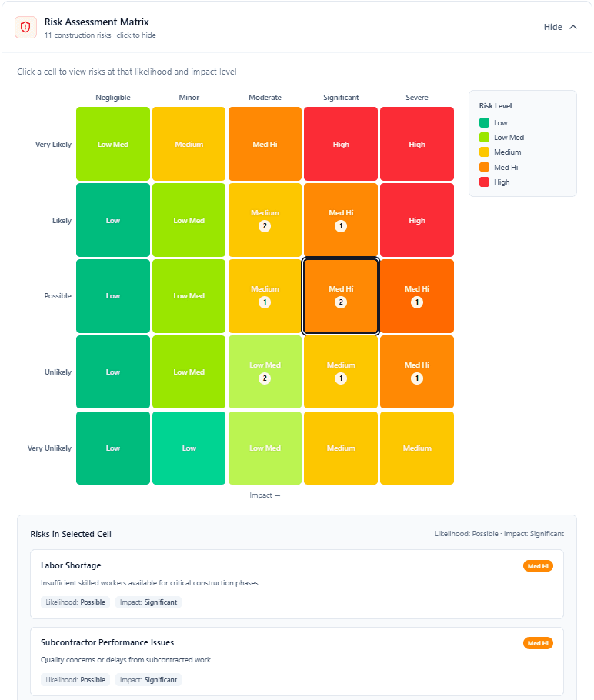Select the Very Likely Severe High cell
This screenshot has width=594, height=700.
point(416,144)
